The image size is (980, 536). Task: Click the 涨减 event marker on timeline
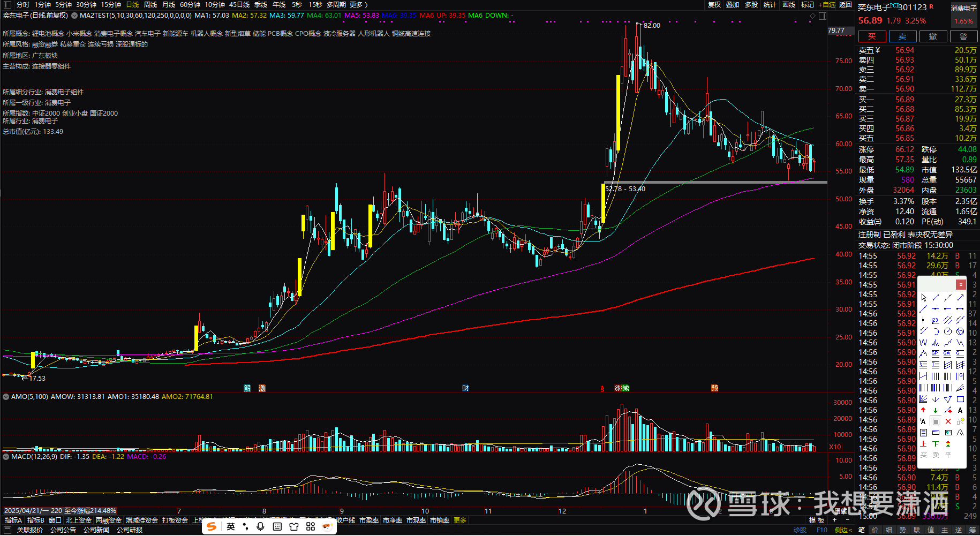coord(622,388)
